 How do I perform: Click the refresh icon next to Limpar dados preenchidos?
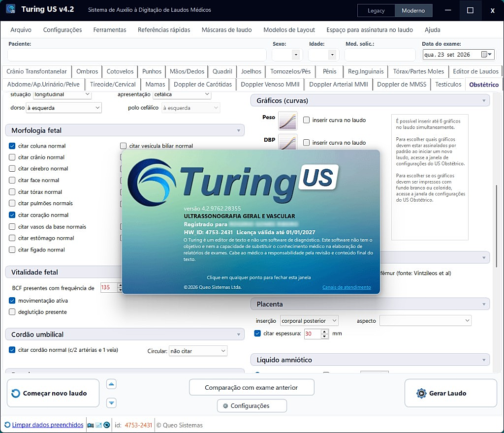click(x=7, y=425)
